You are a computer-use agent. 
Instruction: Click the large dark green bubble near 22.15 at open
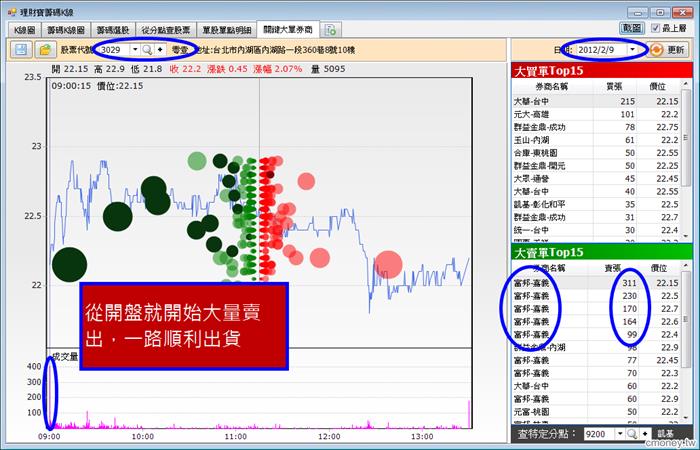pyautogui.click(x=69, y=265)
